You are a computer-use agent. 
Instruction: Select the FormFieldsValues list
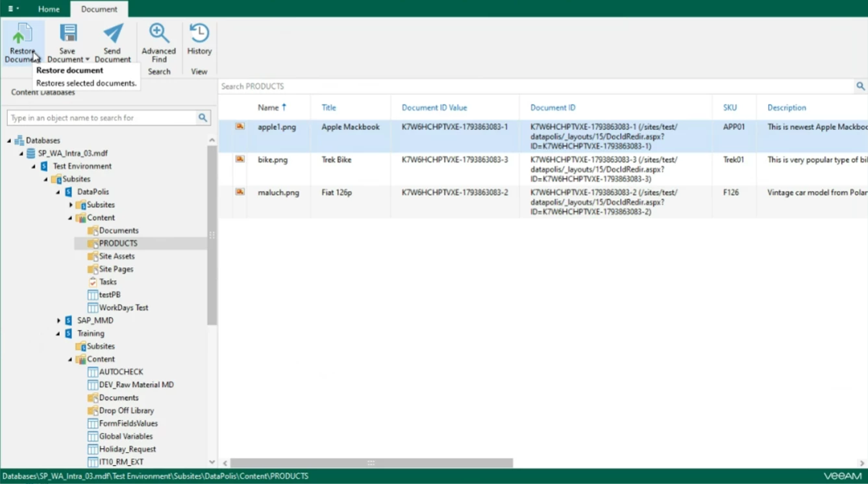coord(129,424)
